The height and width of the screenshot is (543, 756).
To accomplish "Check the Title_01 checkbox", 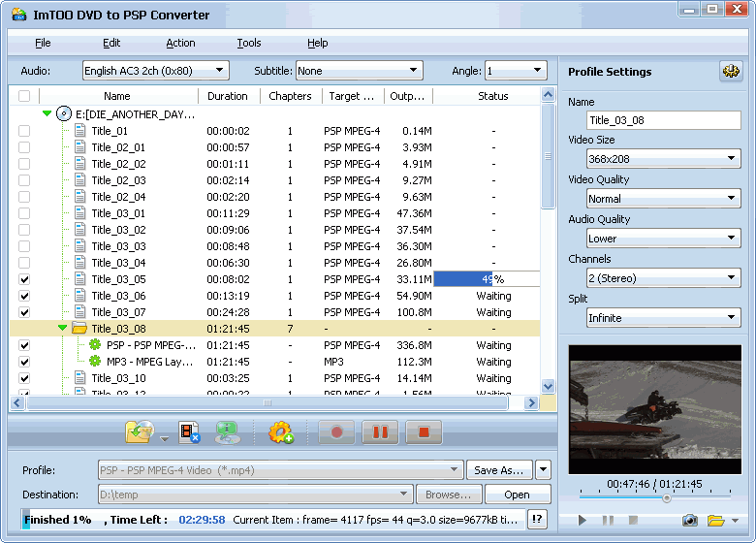I will 24,131.
